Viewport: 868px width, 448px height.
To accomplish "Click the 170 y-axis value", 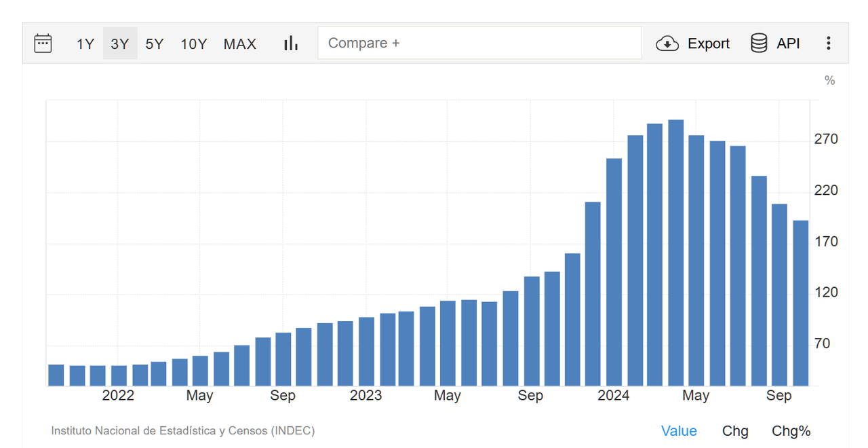I will (826, 241).
